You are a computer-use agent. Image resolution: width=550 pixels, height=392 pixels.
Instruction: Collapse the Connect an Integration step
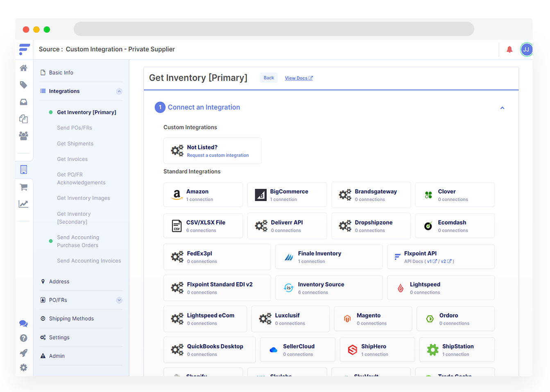[502, 108]
